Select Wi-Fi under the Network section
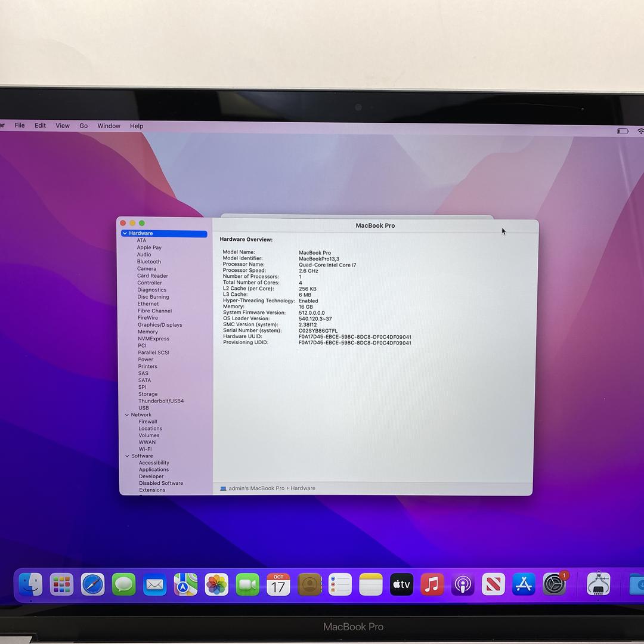This screenshot has width=644, height=644. click(x=145, y=449)
